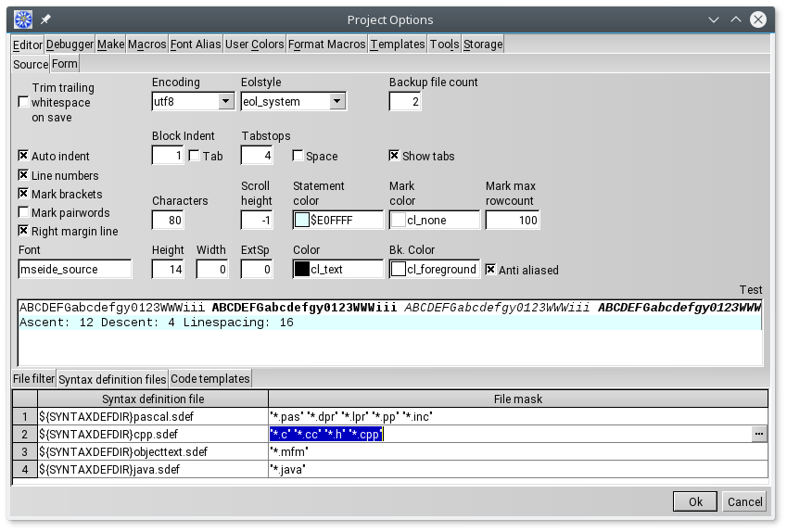Click the Statement color swatch

302,221
